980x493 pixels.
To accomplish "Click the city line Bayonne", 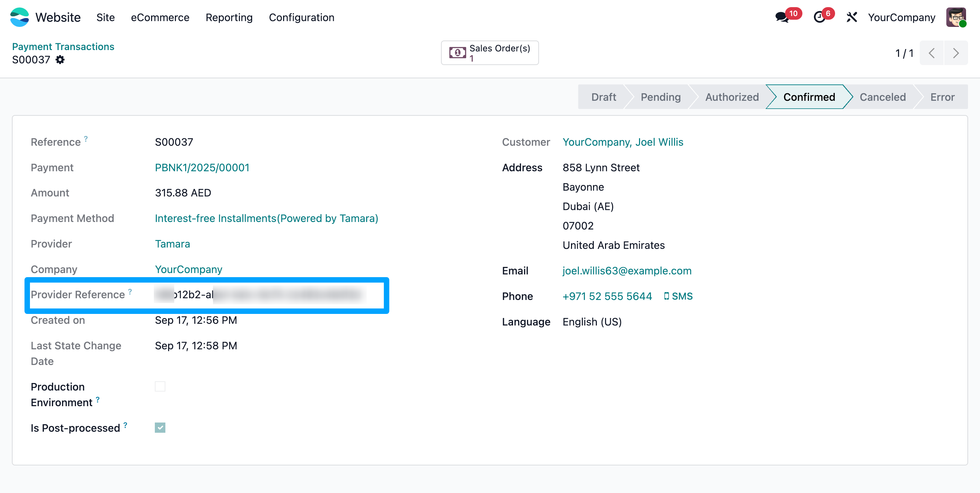I will [x=583, y=187].
